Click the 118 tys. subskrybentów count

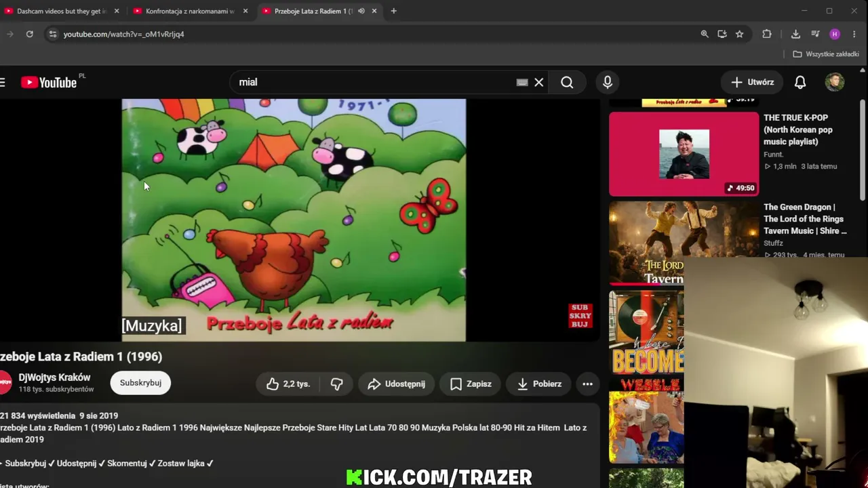coord(56,390)
